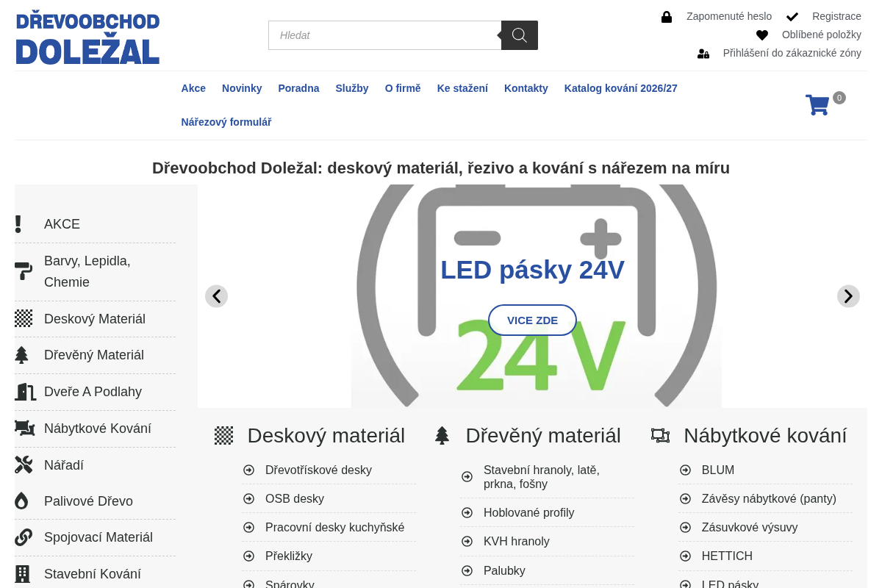Open the Hoblované profily link
The width and height of the screenshot is (882, 588).
coord(528,513)
